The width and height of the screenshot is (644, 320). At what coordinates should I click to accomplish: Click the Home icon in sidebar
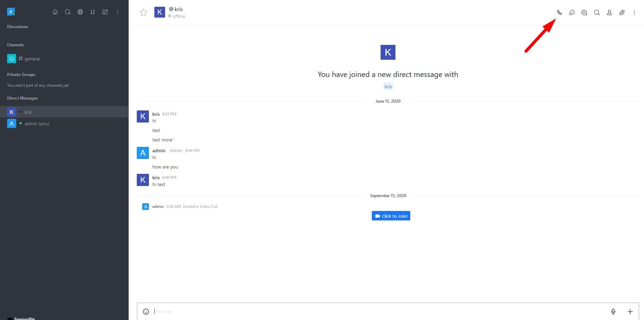pyautogui.click(x=55, y=12)
